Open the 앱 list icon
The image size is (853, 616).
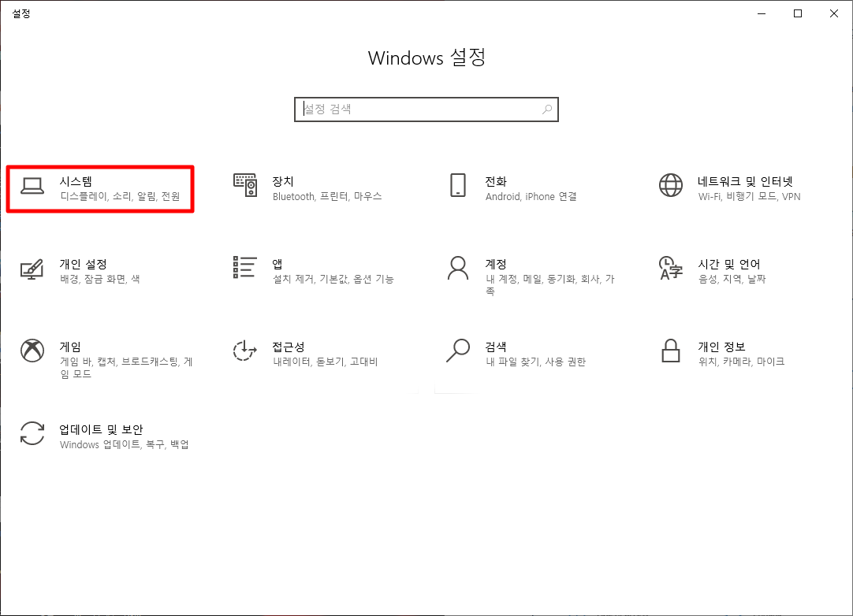pyautogui.click(x=245, y=268)
